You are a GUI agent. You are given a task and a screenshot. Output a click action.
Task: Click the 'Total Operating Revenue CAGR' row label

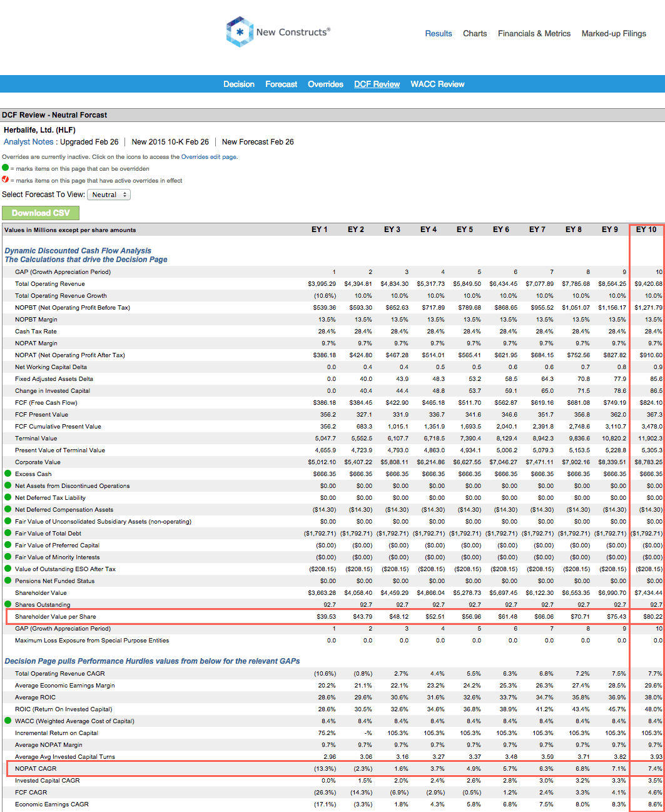pos(60,674)
